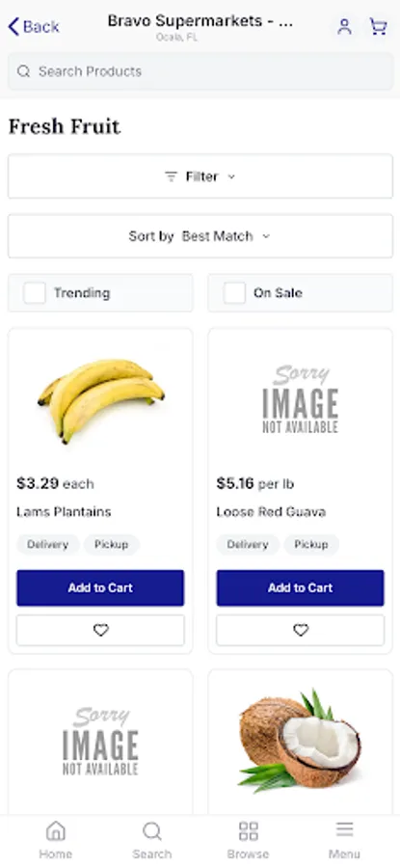This screenshot has width=400, height=868.
Task: Select the Delivery tag on Loose Red Guava
Action: (x=248, y=544)
